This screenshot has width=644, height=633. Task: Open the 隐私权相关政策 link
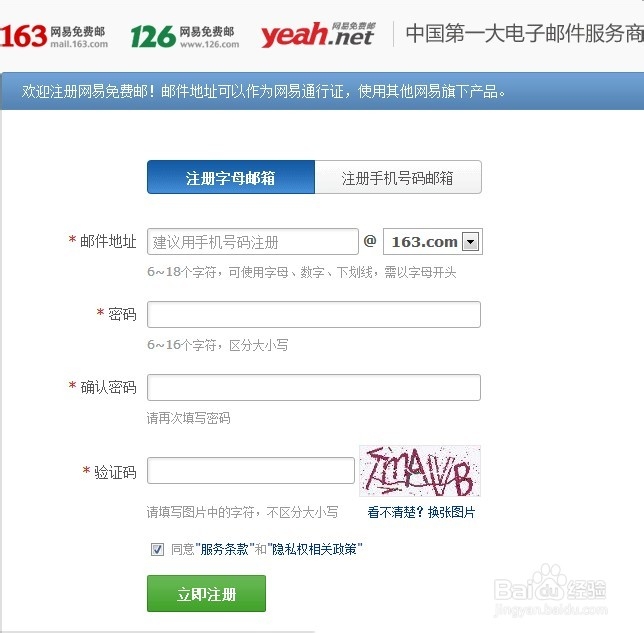point(314,549)
